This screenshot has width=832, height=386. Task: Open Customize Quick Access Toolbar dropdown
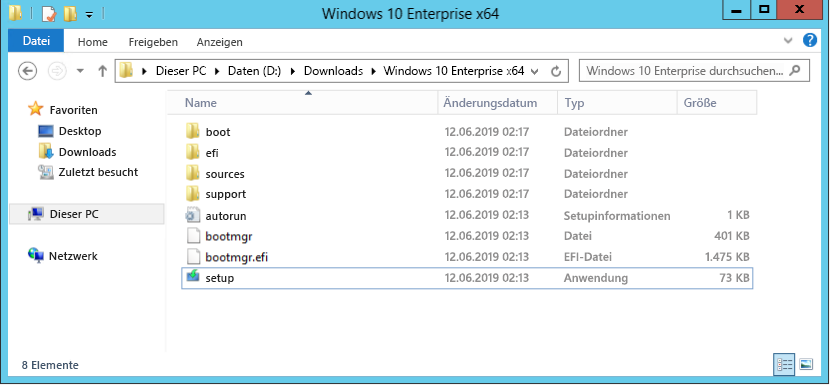click(89, 14)
